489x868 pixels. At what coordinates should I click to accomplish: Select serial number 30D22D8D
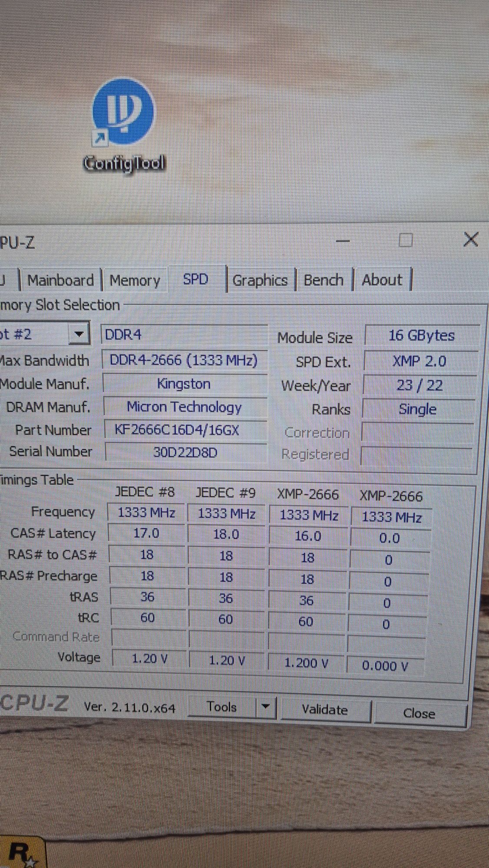coord(186,453)
